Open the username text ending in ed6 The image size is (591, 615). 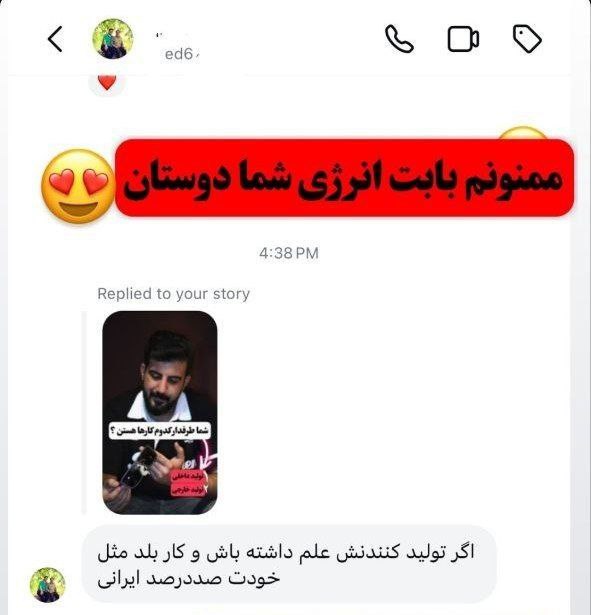(x=179, y=54)
